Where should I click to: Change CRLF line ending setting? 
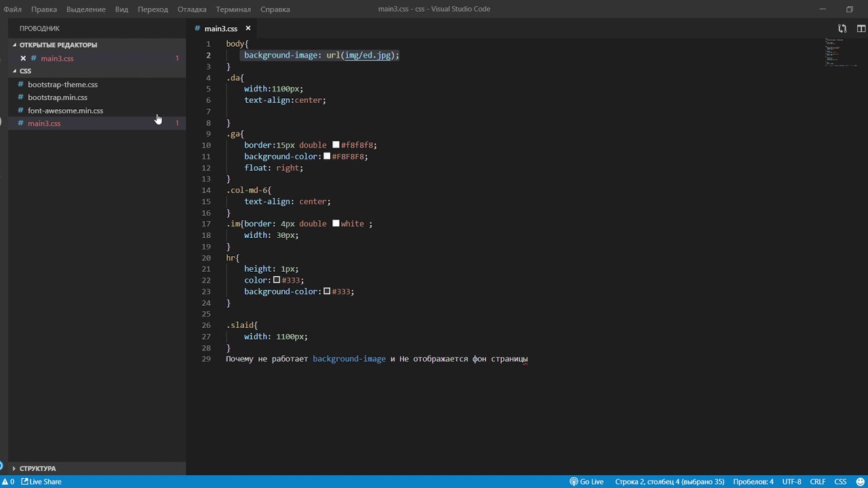[x=817, y=482]
